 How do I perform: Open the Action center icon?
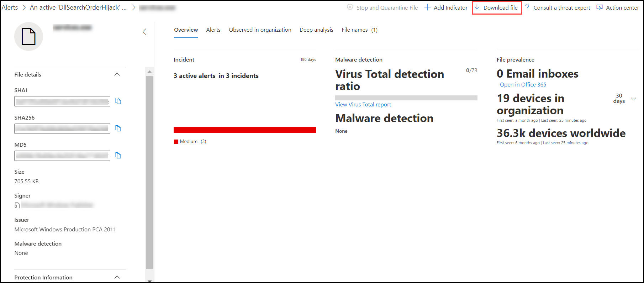600,7
